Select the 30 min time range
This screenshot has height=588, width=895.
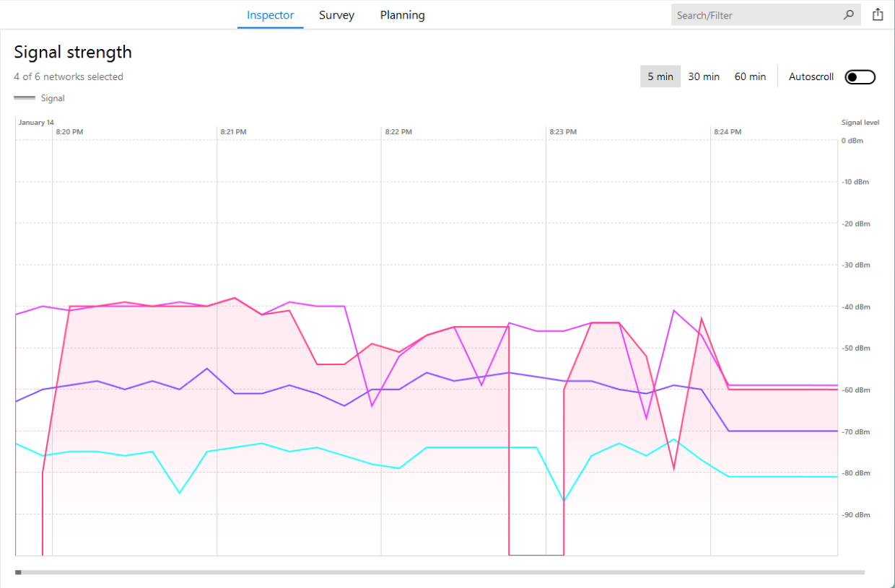(x=704, y=76)
